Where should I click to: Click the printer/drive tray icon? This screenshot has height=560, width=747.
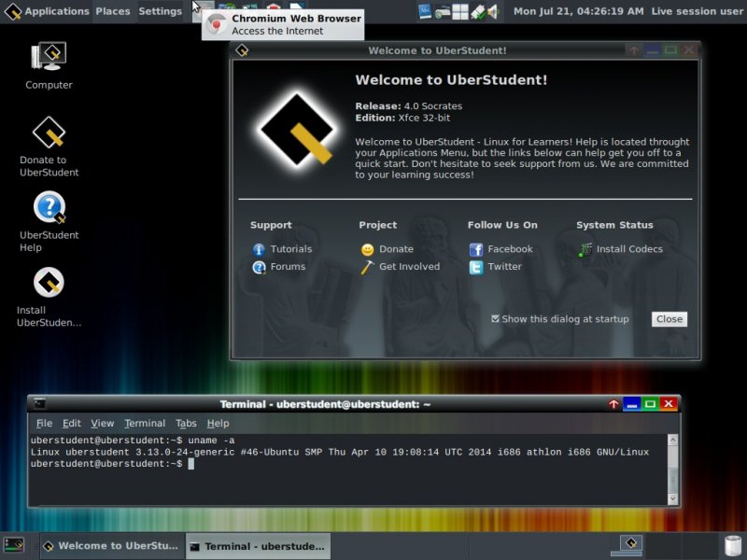click(442, 11)
